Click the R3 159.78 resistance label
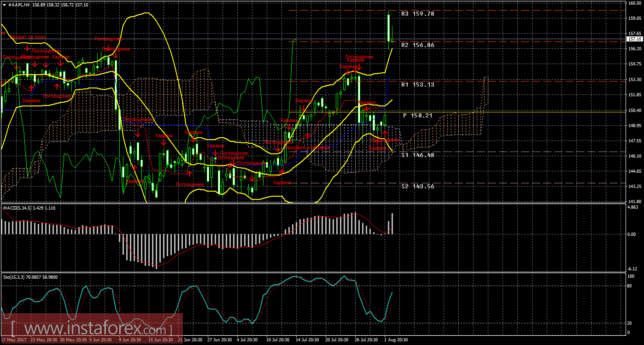The height and width of the screenshot is (345, 644). 417,14
